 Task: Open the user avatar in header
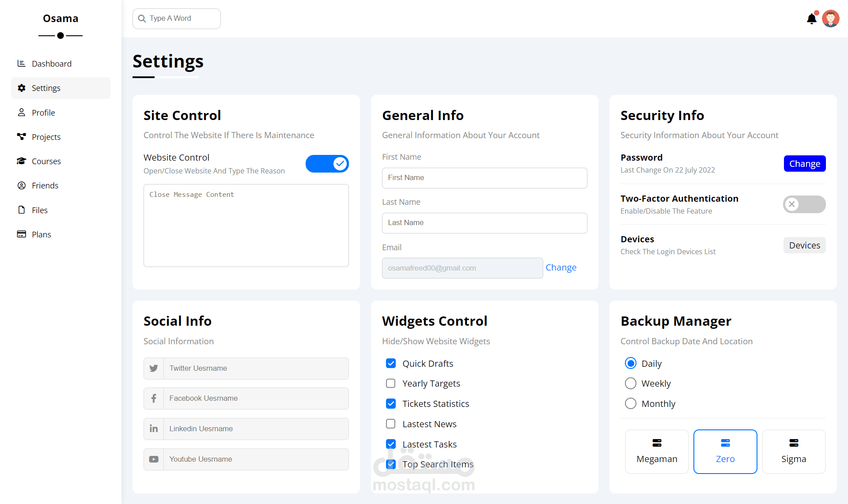[x=830, y=19]
